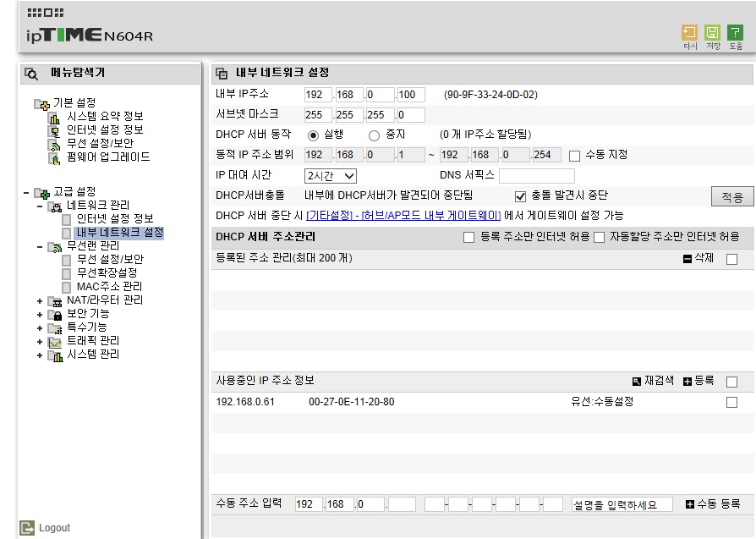Screen dimensions: 756x539
Task: Expand the 시스템 관리 tree node
Action: coord(40,355)
